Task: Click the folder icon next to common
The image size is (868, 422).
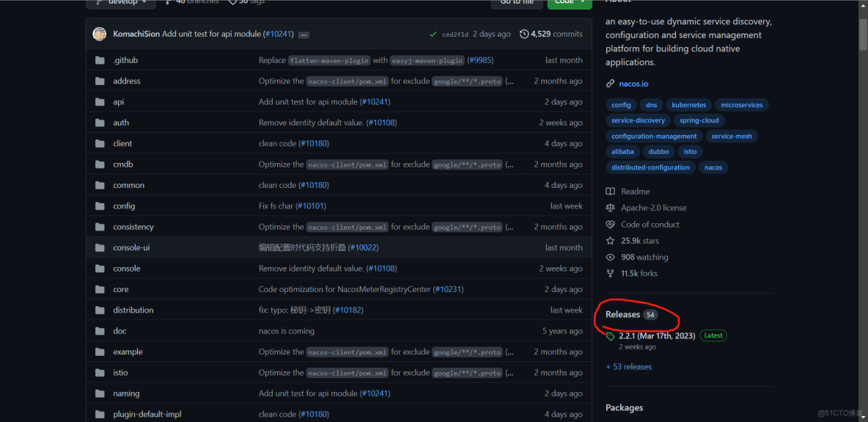Action: (x=100, y=185)
